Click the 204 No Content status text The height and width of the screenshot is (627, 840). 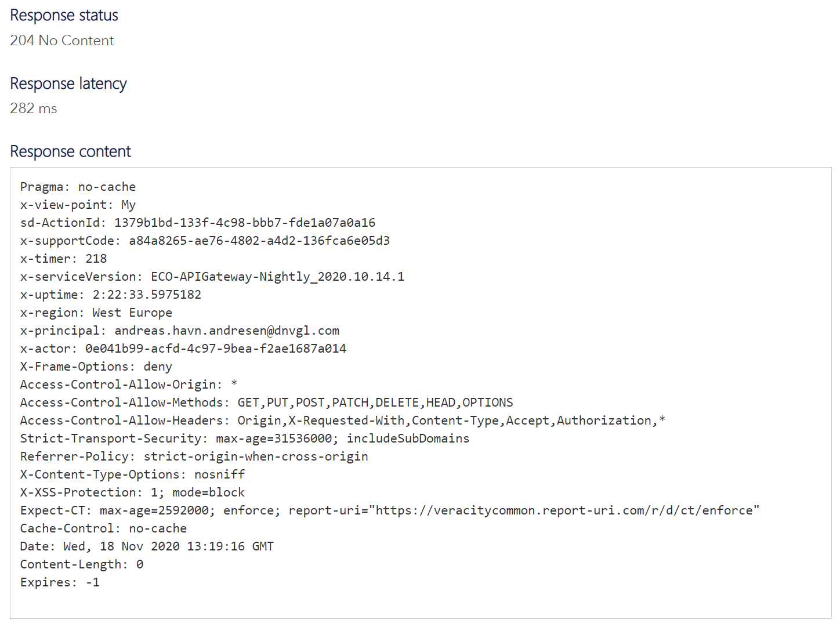coord(61,41)
